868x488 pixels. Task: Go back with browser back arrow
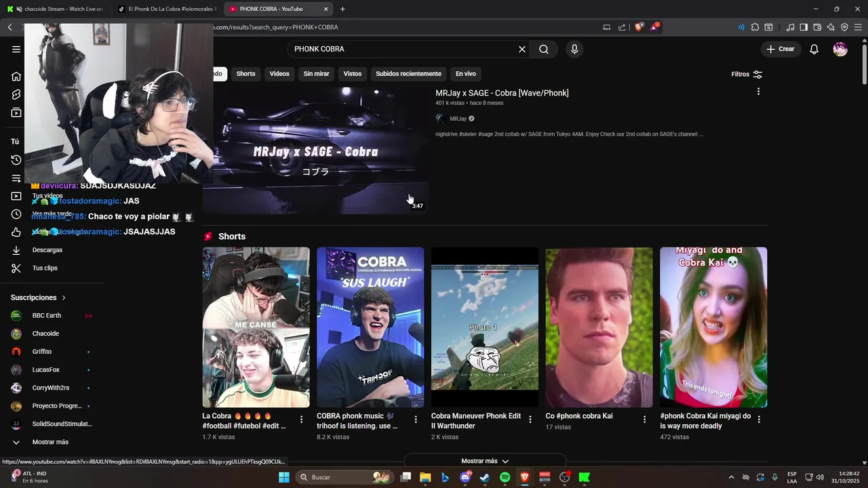pos(10,27)
